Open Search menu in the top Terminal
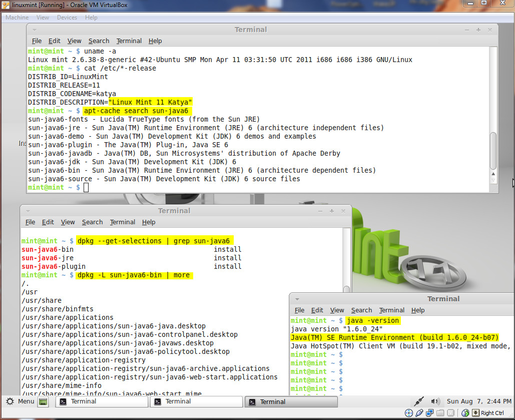 coord(99,41)
